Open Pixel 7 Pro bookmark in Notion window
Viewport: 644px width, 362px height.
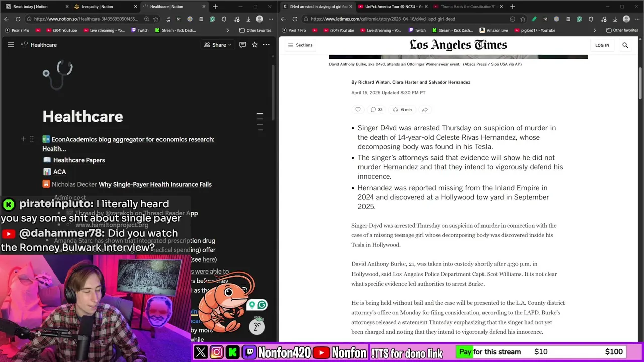click(17, 30)
